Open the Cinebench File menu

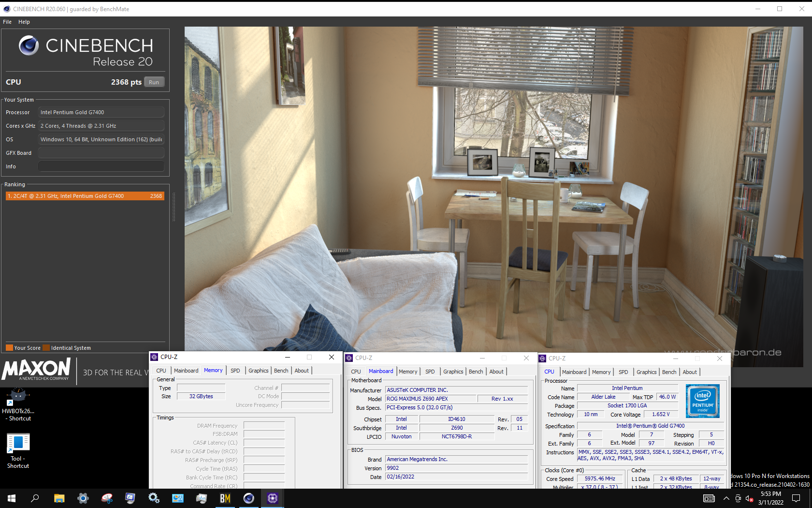pyautogui.click(x=7, y=22)
